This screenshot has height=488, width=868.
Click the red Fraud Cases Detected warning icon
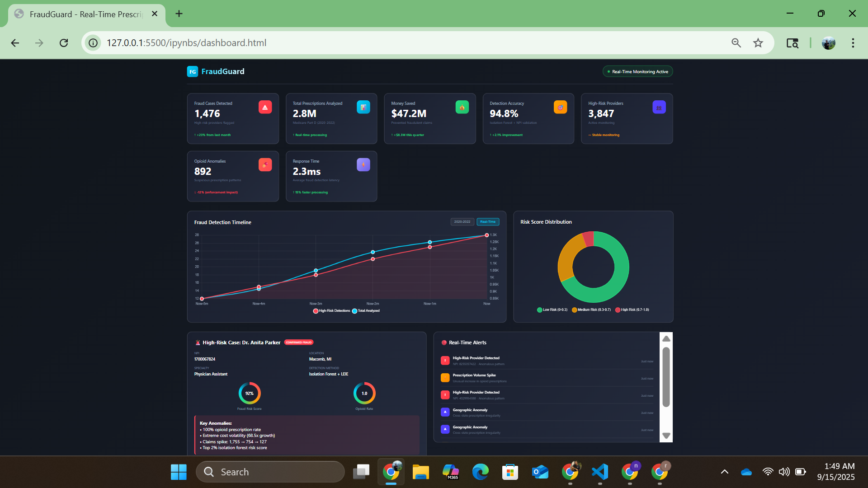(x=265, y=107)
